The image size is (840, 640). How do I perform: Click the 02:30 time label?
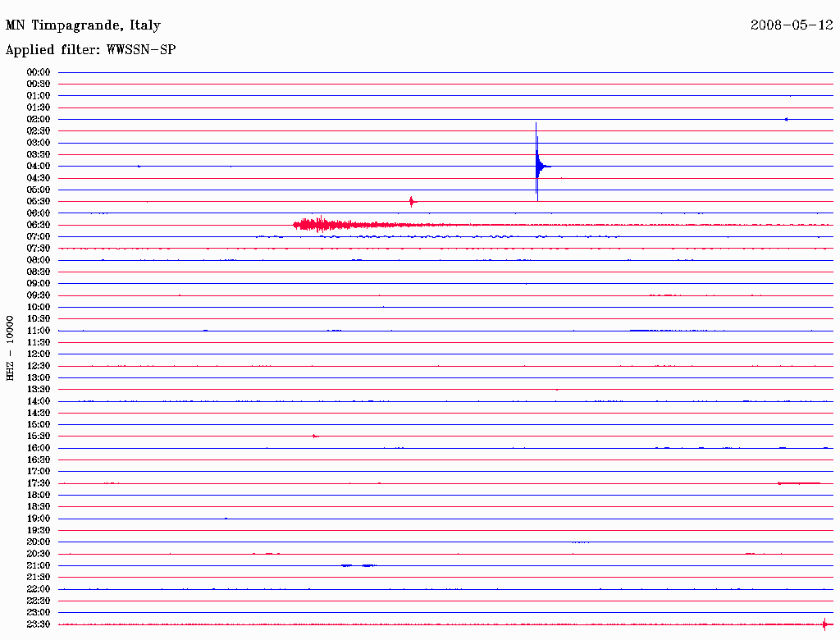(39, 130)
